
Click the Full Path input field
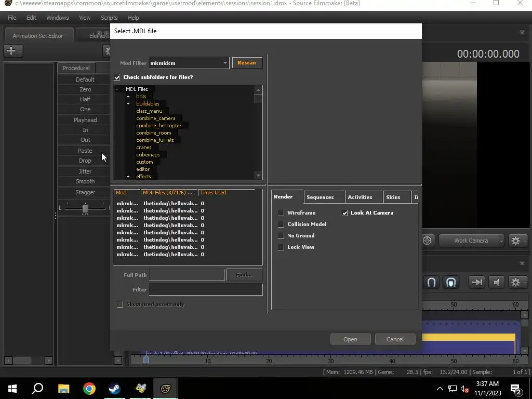187,275
